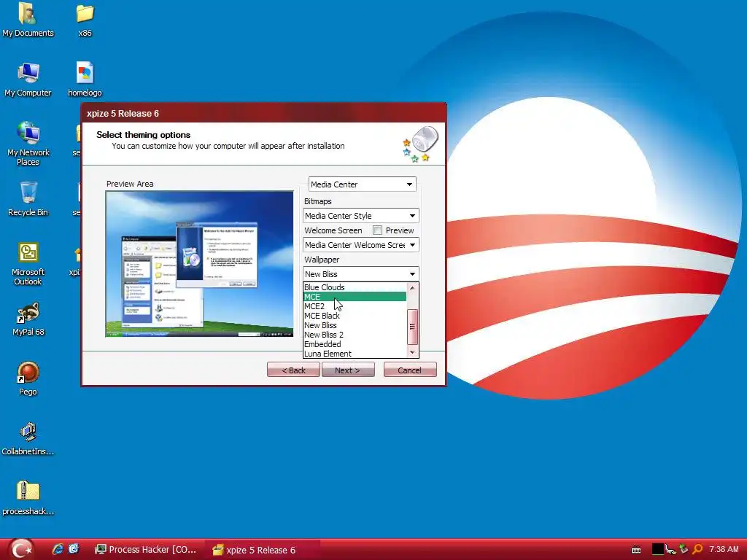Click the Back button
747x560 pixels.
click(x=293, y=370)
